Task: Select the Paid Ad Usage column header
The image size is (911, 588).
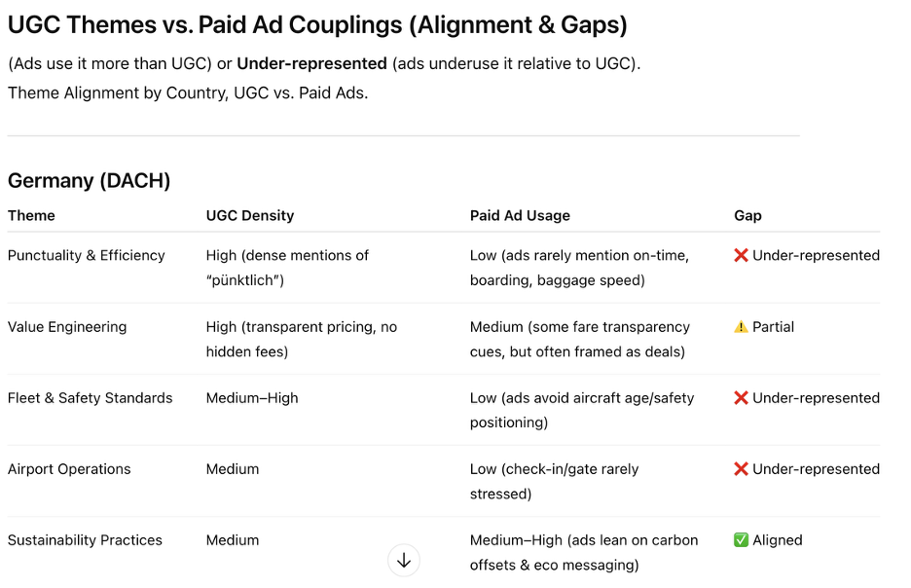Action: click(x=520, y=215)
